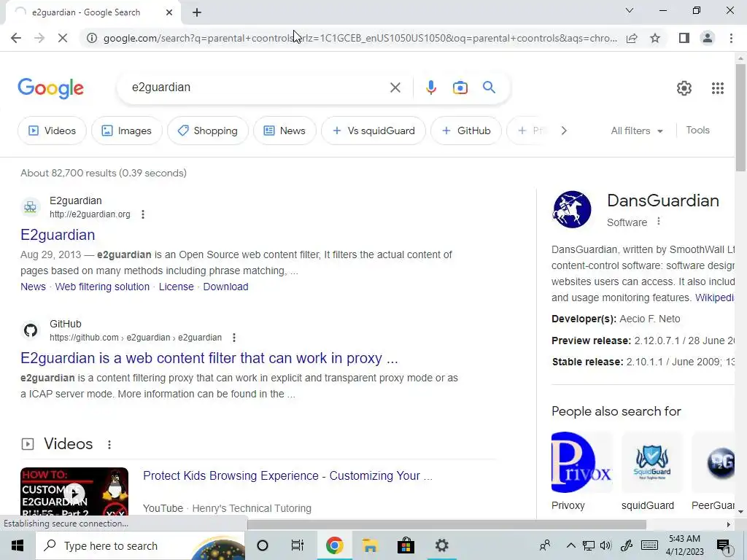Open more options for GitHub result
Screen dimensions: 747x560
(234, 338)
